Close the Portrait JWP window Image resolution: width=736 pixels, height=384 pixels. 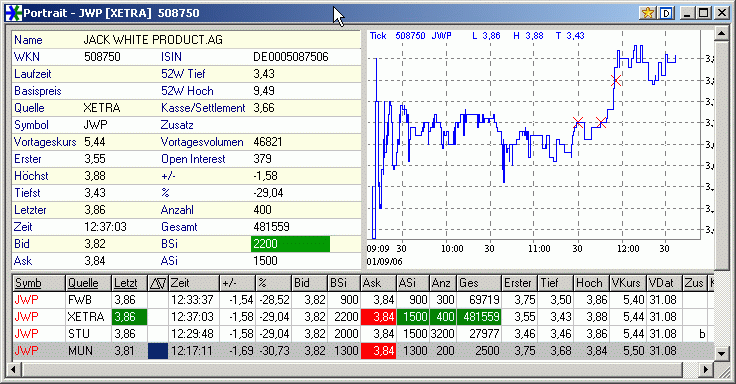(721, 13)
